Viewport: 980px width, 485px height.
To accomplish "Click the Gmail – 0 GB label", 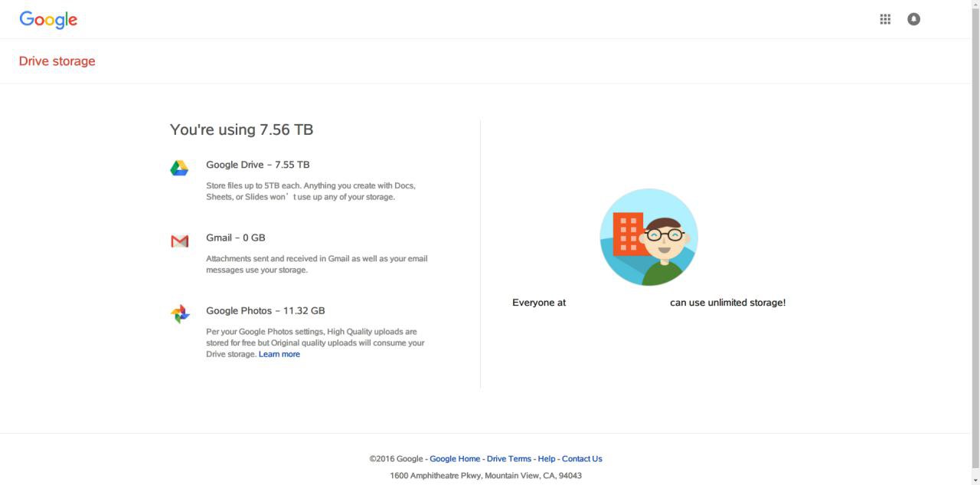I will point(236,238).
